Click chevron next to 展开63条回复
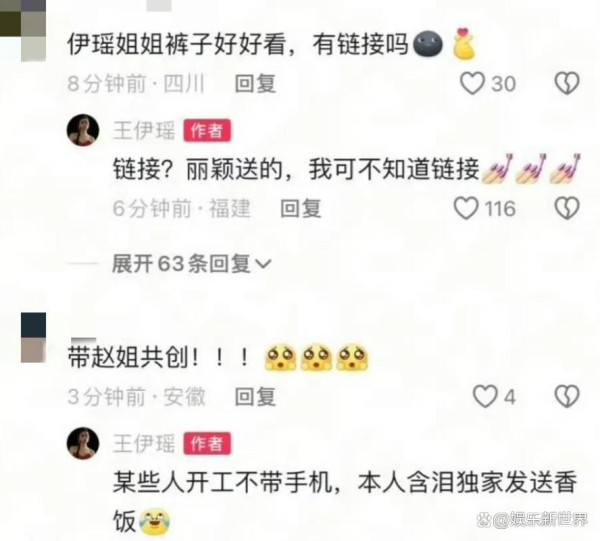This screenshot has width=600, height=541. 263,264
